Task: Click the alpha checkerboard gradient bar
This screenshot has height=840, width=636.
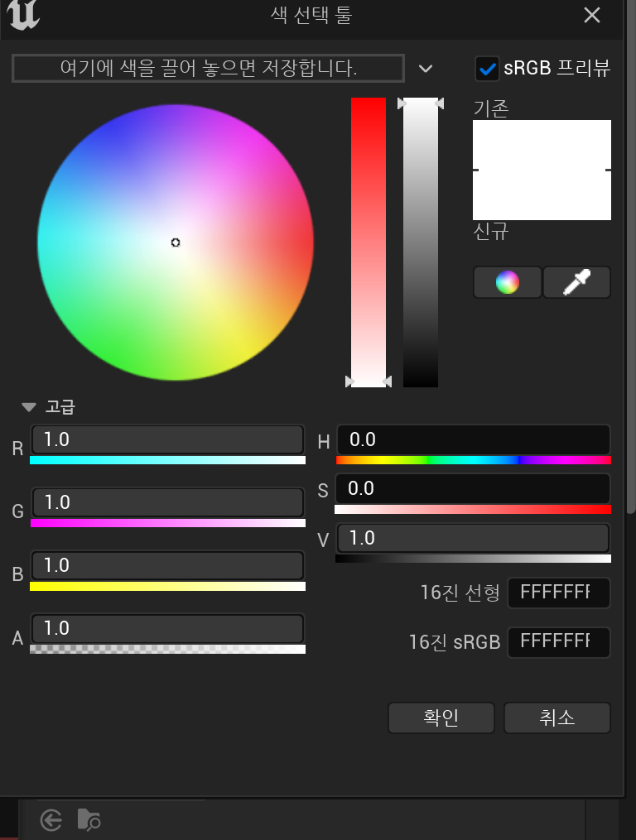Action: (x=167, y=649)
